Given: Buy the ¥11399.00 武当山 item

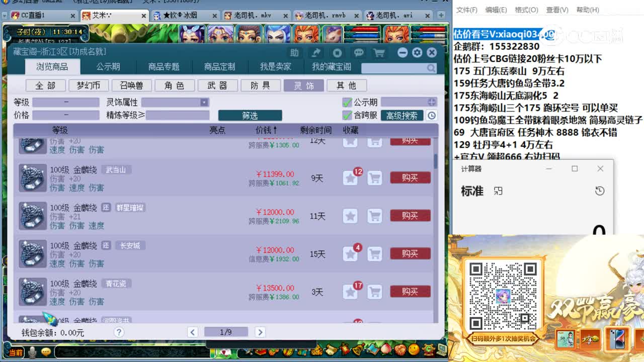Looking at the screenshot, I should (410, 178).
